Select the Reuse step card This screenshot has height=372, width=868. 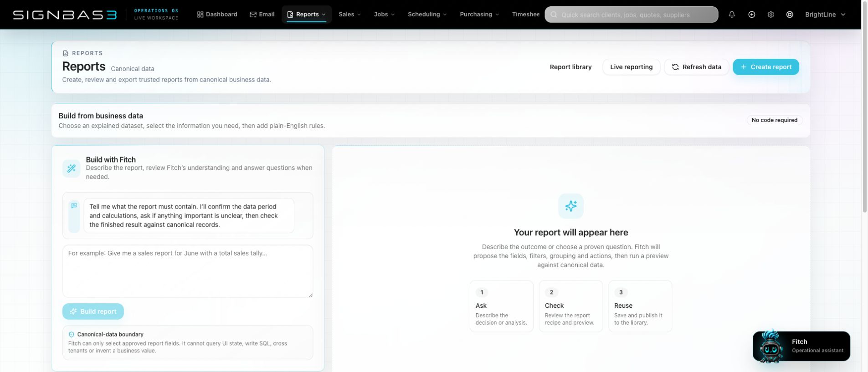click(640, 306)
